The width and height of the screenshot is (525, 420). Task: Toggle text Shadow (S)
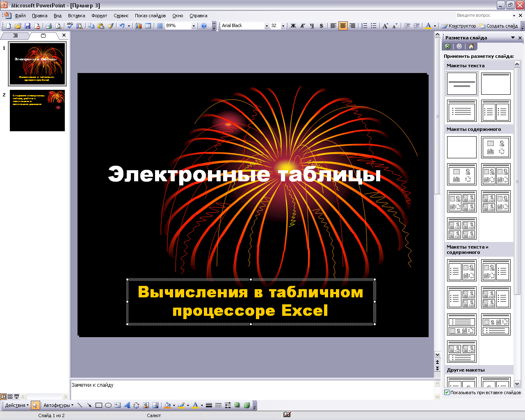click(322, 26)
